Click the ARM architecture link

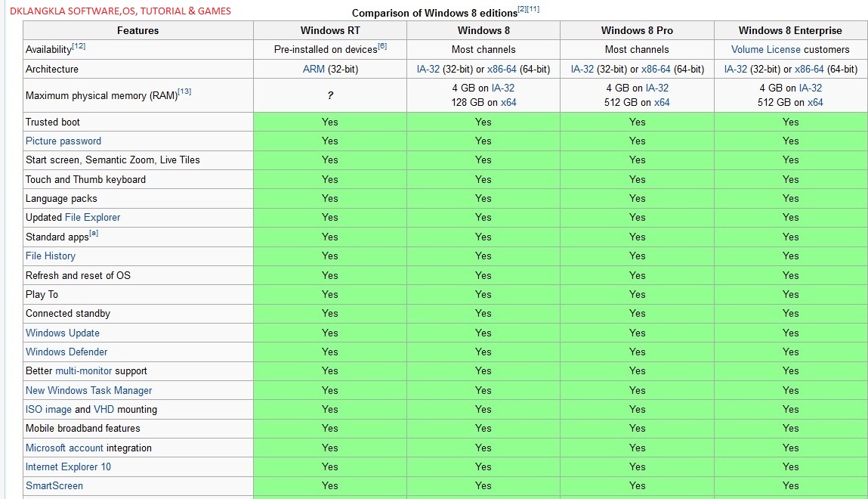point(314,70)
